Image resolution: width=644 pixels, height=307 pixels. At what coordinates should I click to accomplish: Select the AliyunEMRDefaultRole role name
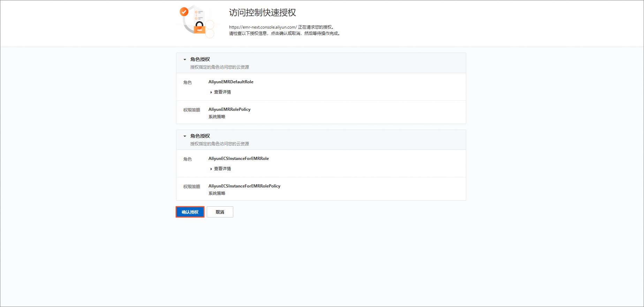coord(231,82)
